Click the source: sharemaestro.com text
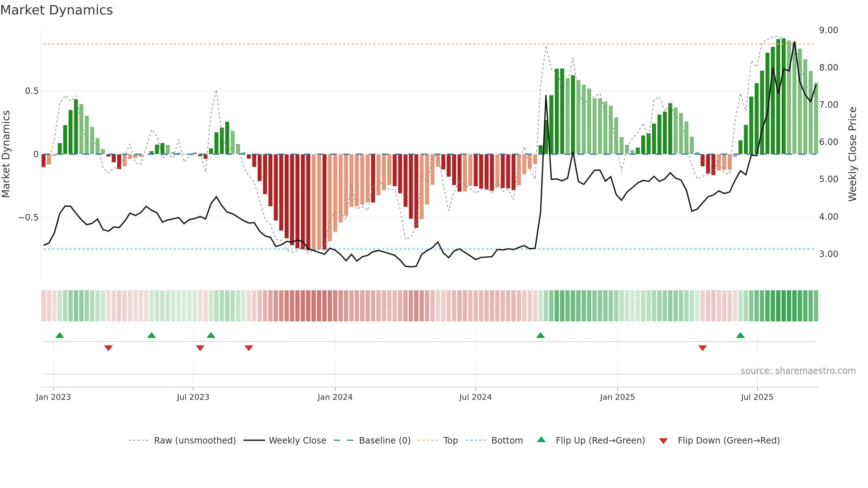Image resolution: width=868 pixels, height=488 pixels. (798, 371)
